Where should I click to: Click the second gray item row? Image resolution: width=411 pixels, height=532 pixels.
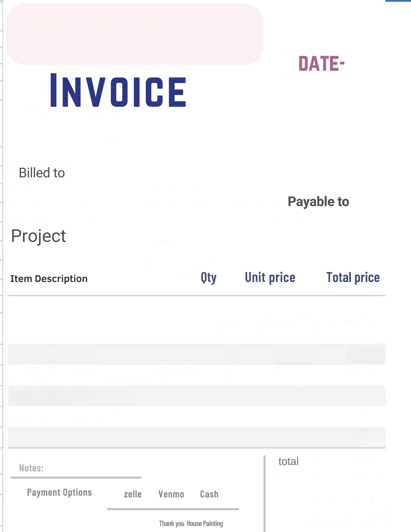(197, 395)
